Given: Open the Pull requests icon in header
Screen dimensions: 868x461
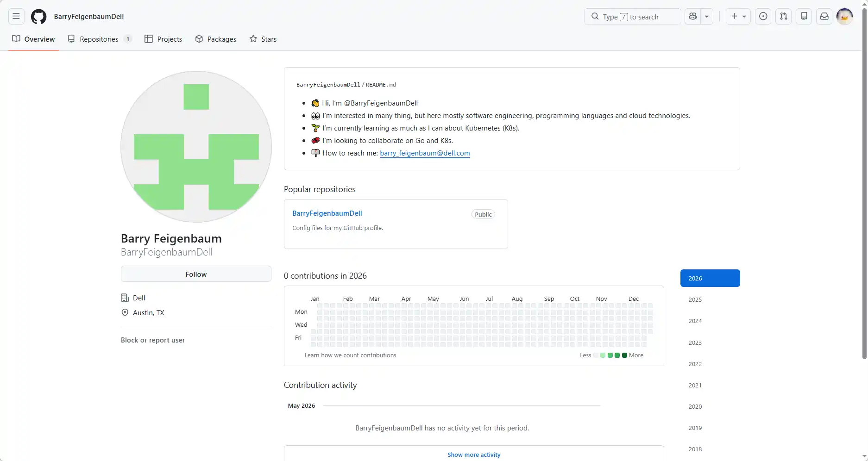Looking at the screenshot, I should pos(784,17).
